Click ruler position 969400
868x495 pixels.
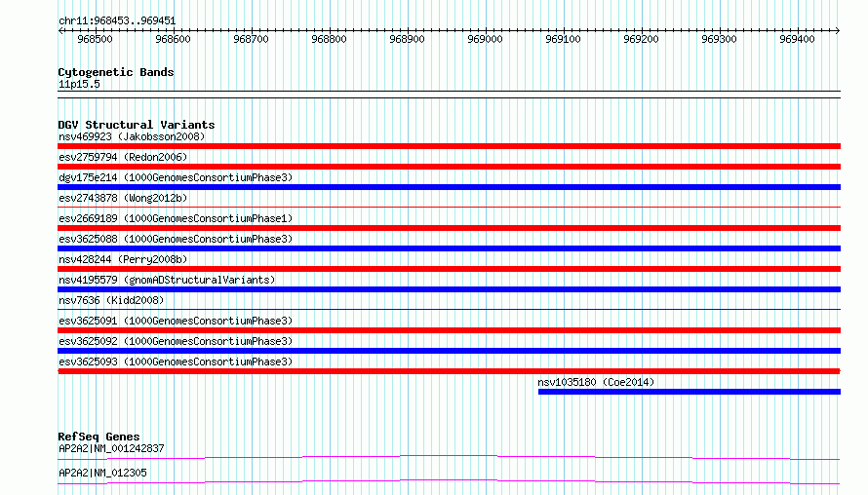[797, 39]
